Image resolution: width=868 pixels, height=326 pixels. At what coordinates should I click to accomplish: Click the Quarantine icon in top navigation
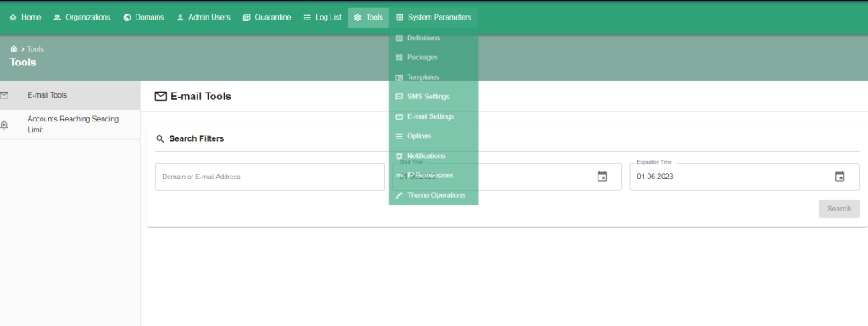pyautogui.click(x=247, y=18)
